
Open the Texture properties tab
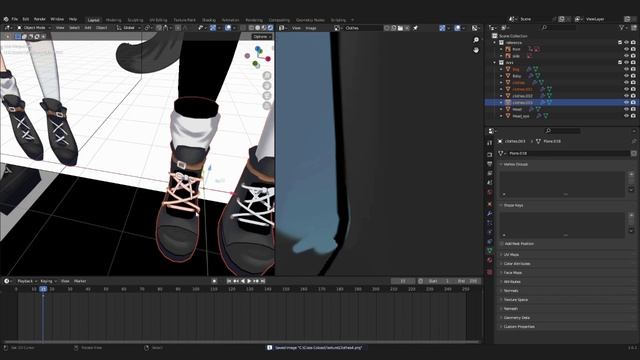pos(490,272)
